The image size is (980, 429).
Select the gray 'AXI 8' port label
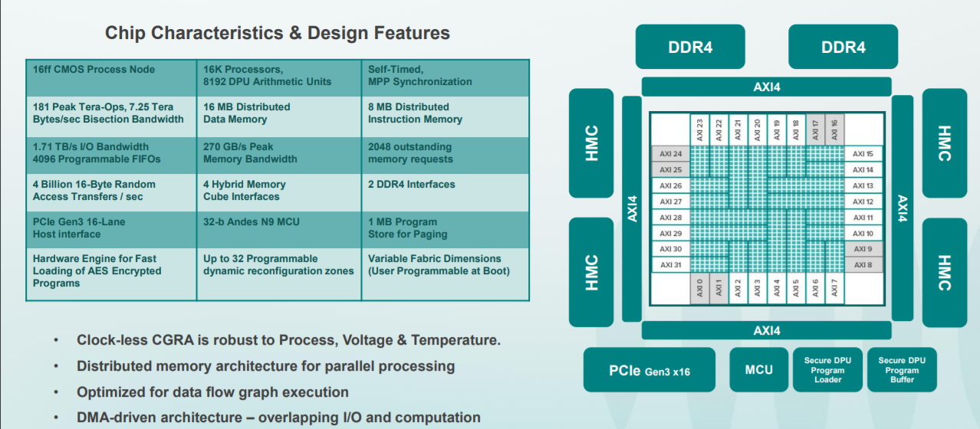pyautogui.click(x=863, y=265)
